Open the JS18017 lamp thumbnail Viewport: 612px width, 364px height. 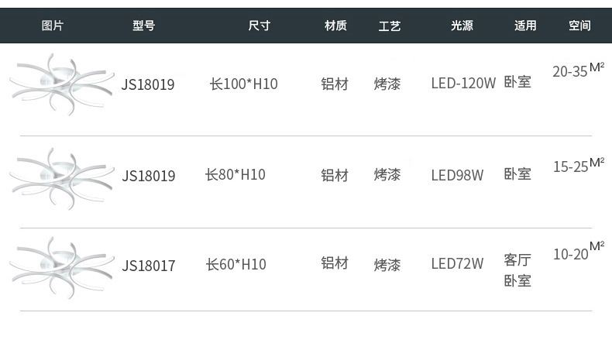[x=60, y=267]
